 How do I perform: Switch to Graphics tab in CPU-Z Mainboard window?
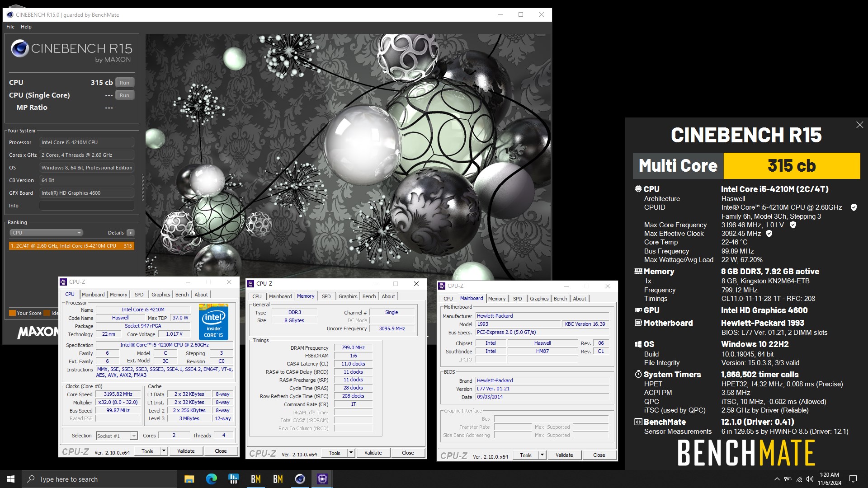tap(539, 299)
